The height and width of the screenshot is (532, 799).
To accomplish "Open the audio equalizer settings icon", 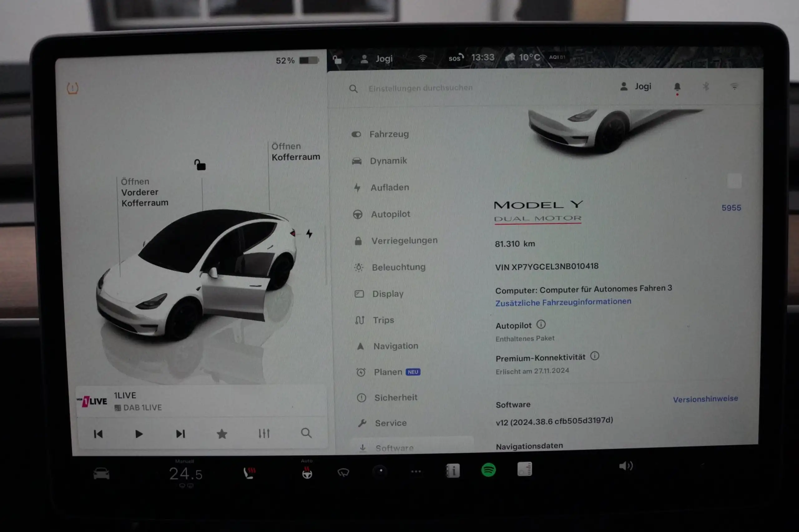I will [264, 433].
